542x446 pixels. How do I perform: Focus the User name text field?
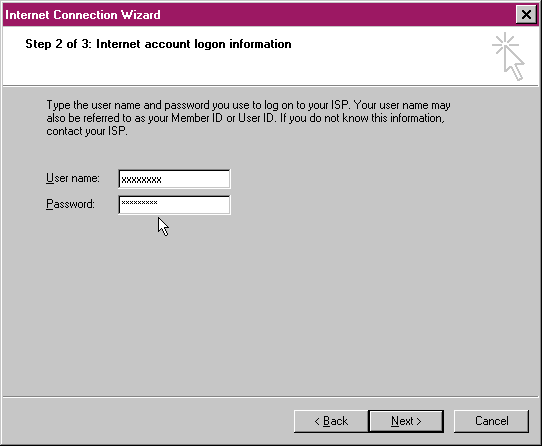174,179
